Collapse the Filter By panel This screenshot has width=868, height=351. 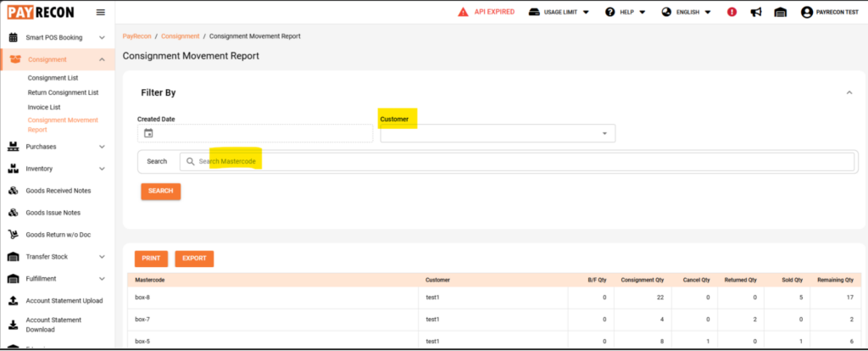(849, 92)
